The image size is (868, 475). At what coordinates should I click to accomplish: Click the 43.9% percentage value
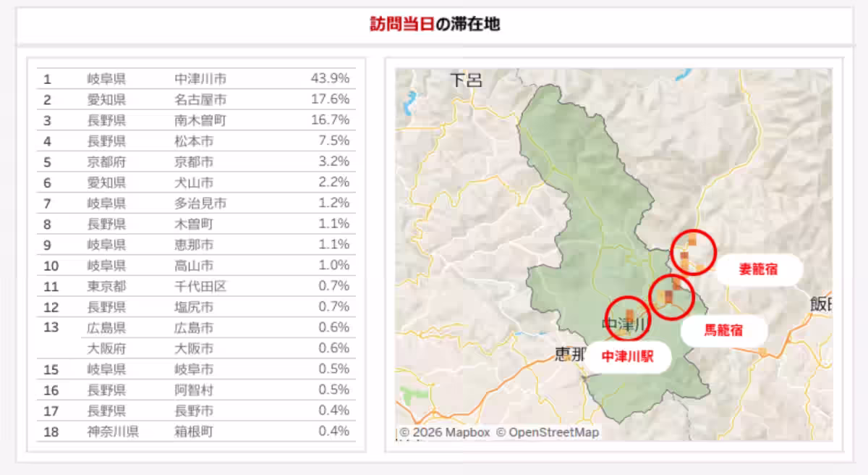point(330,78)
